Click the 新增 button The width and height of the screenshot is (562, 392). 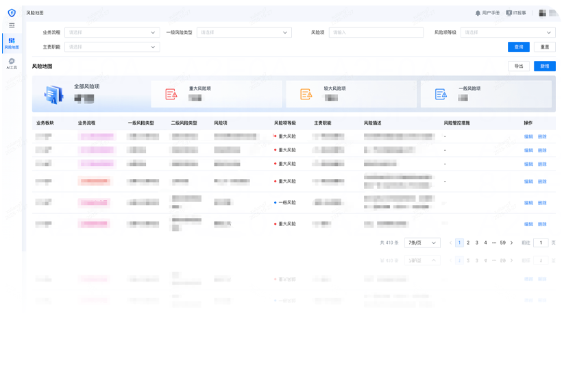544,66
